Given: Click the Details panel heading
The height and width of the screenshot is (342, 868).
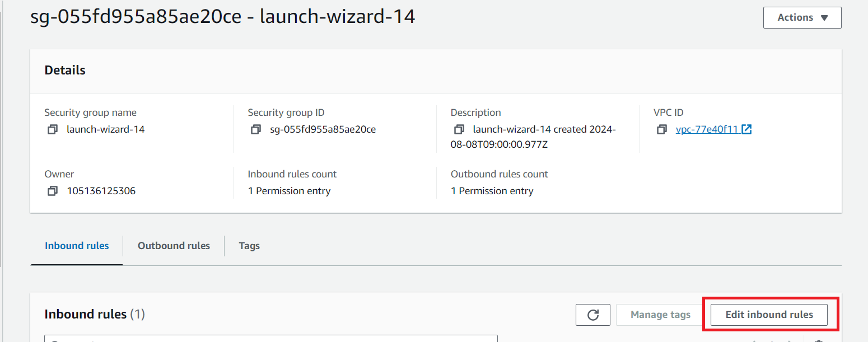Looking at the screenshot, I should (x=65, y=70).
